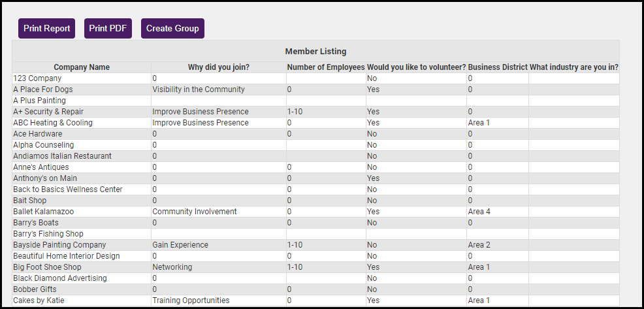Click Area 4 in Business District column
The image size is (644, 309).
[x=479, y=212]
